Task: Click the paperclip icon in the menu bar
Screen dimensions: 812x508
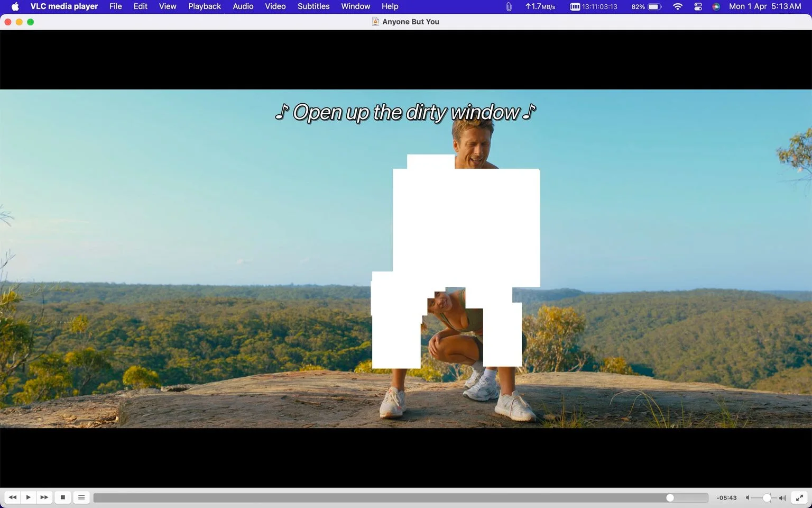Action: (509, 7)
